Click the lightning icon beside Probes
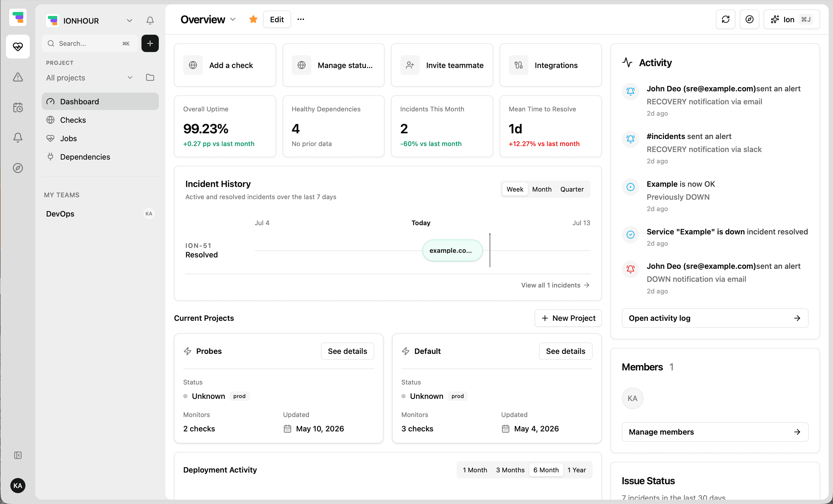833x504 pixels. pos(188,351)
